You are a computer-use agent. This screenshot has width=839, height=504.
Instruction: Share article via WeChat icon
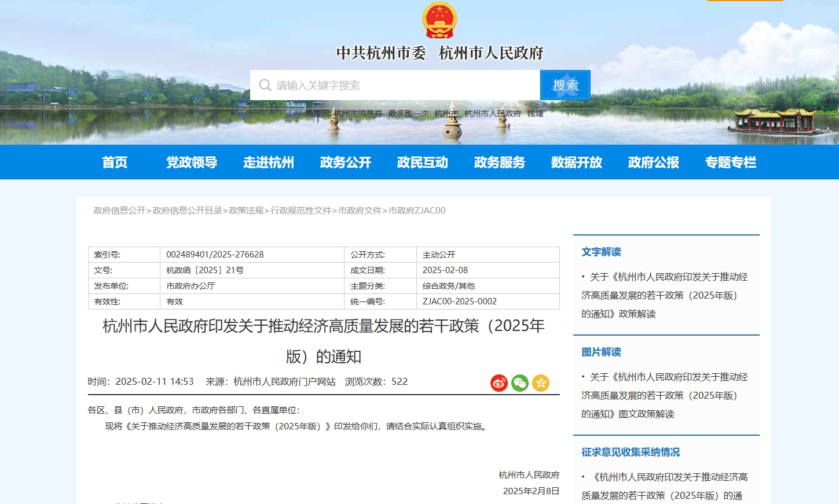tap(519, 383)
